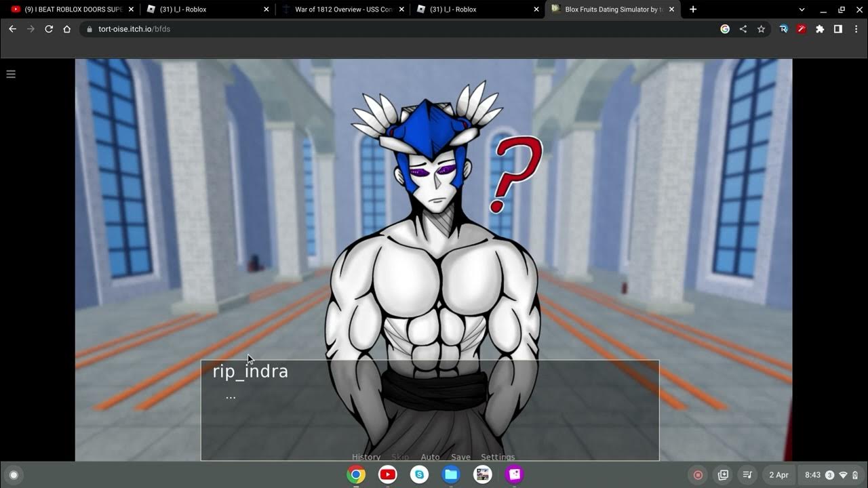Open the ChromeOS launcher circle button
This screenshot has height=488, width=868.
tap(13, 475)
